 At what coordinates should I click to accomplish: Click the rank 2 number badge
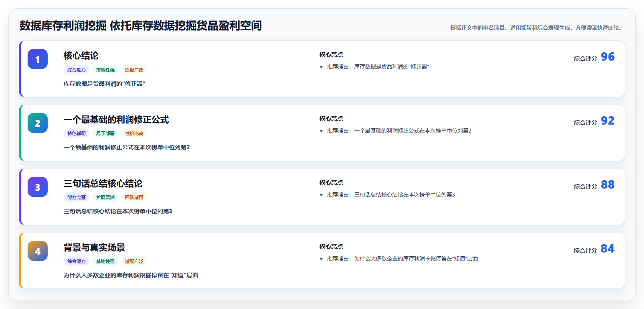point(38,123)
